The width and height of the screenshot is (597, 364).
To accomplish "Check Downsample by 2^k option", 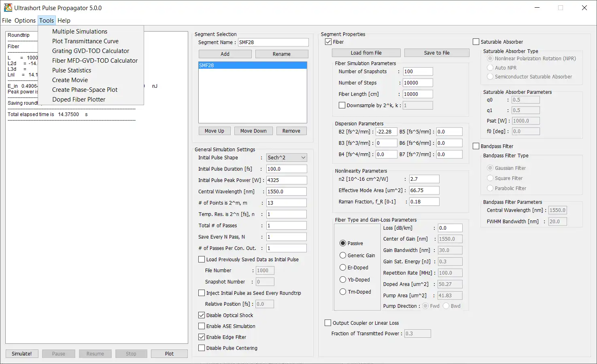I will pyautogui.click(x=342, y=105).
